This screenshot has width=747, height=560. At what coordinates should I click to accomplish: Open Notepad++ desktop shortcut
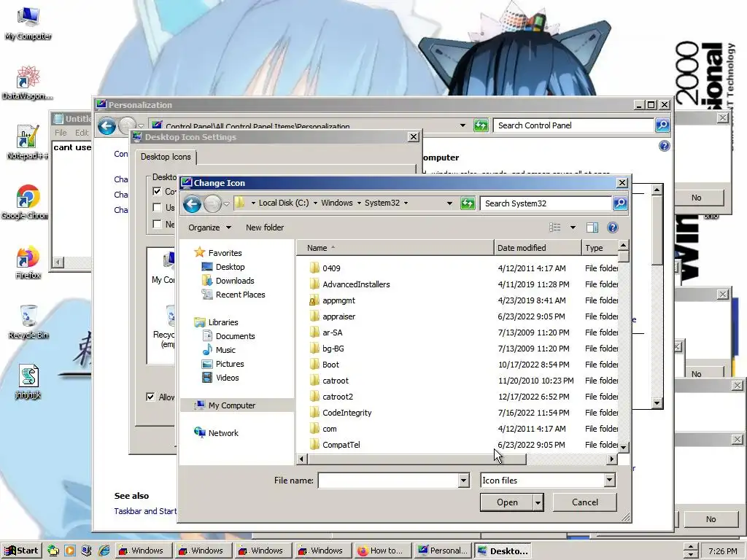point(27,143)
